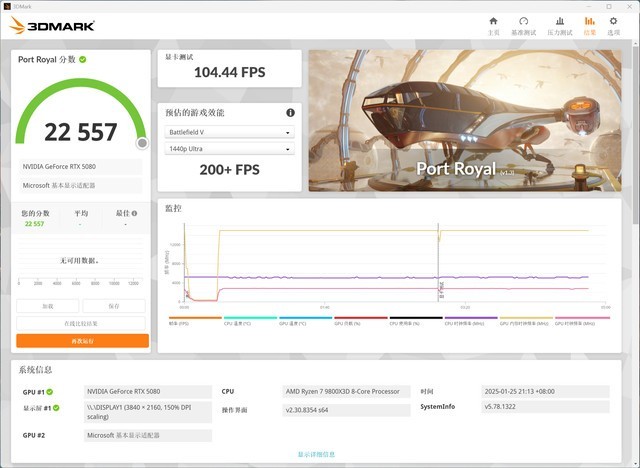Click the Load (加载) button
640x468 pixels.
click(48, 306)
